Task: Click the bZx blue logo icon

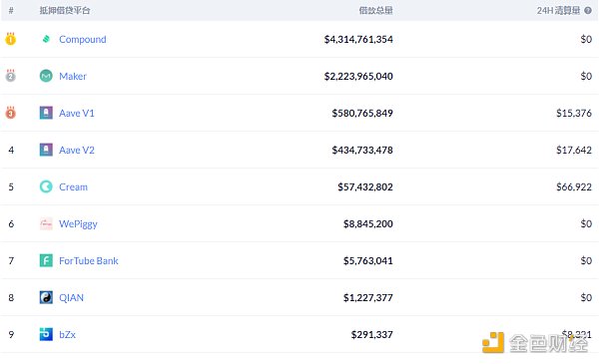Action: (x=46, y=334)
